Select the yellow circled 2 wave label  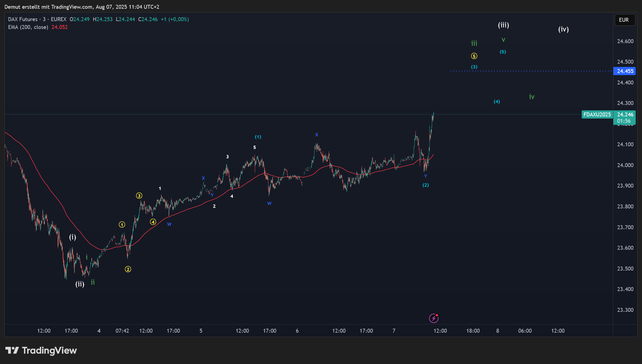(x=128, y=269)
